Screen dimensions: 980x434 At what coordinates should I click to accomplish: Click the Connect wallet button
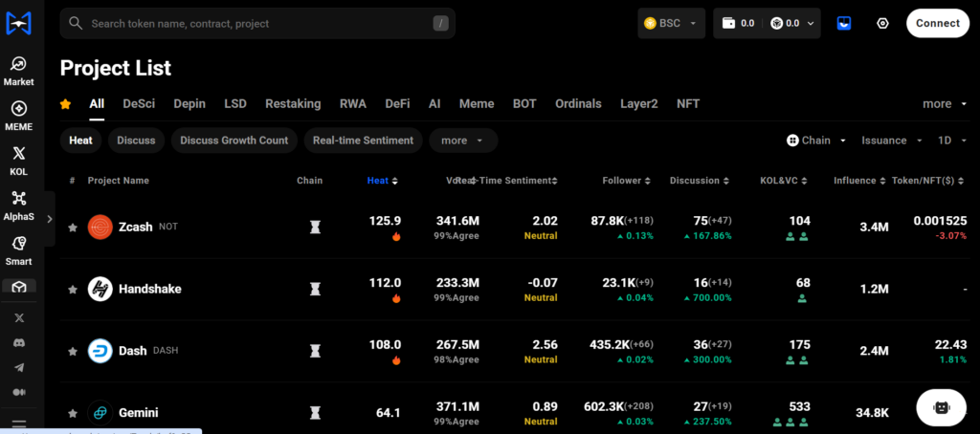pos(937,23)
